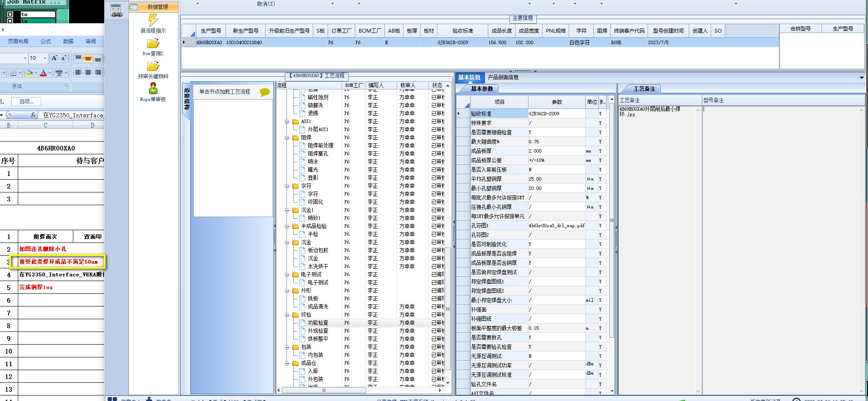Click the calculator link icon in sidebar
Viewport: 868px width, 401px height.
pos(116,10)
